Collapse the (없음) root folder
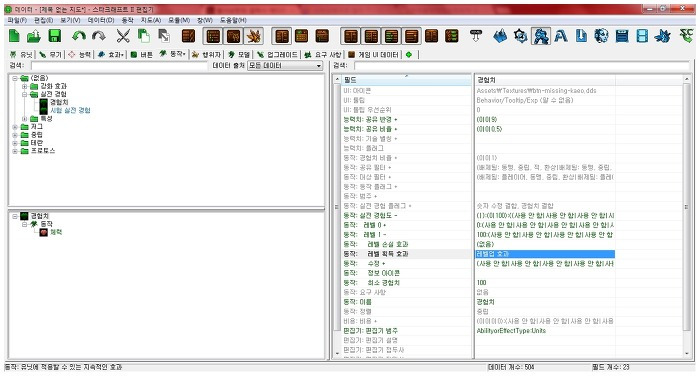The width and height of the screenshot is (700, 376). tap(15, 78)
